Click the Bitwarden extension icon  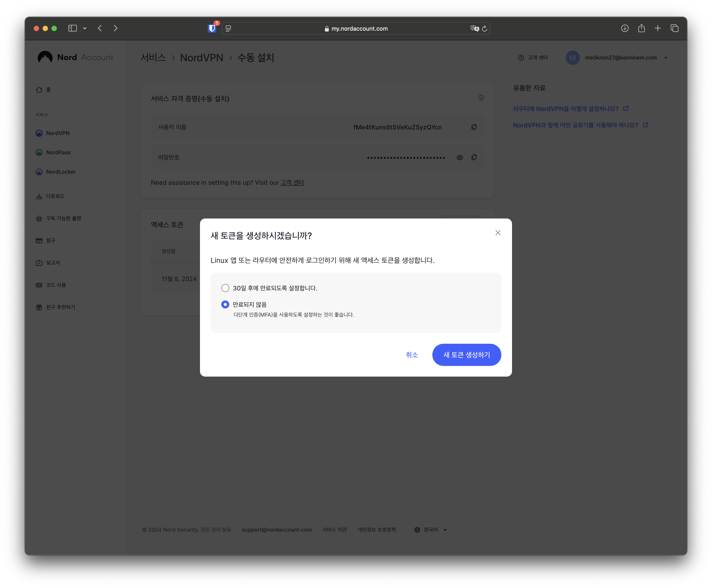pos(212,28)
